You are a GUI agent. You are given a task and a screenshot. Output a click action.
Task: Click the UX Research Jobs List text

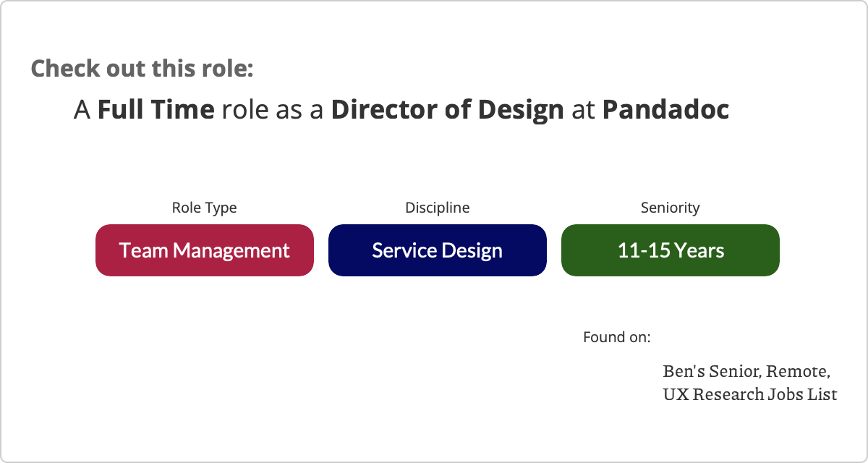click(749, 395)
